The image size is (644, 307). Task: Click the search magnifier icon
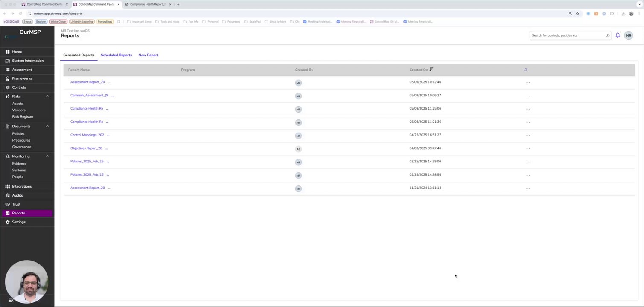608,35
